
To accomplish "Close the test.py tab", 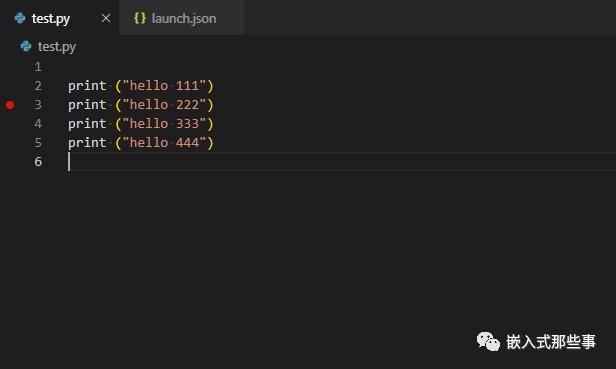I will coord(106,18).
